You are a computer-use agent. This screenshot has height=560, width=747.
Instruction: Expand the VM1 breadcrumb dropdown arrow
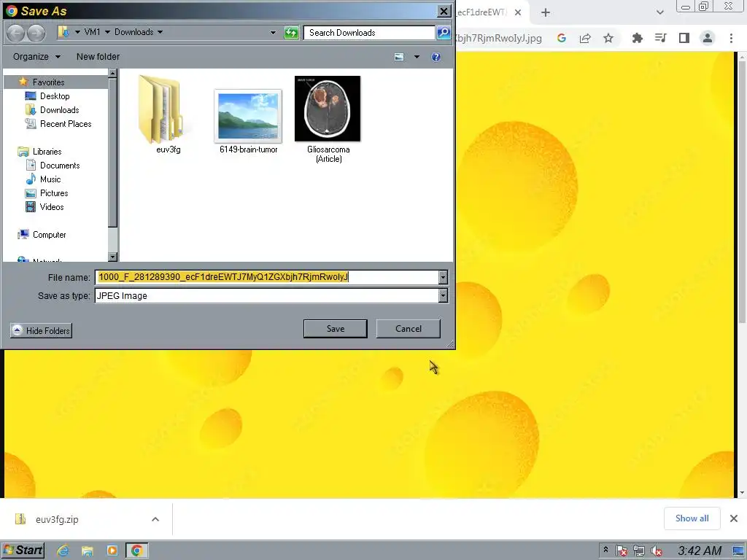(x=107, y=32)
